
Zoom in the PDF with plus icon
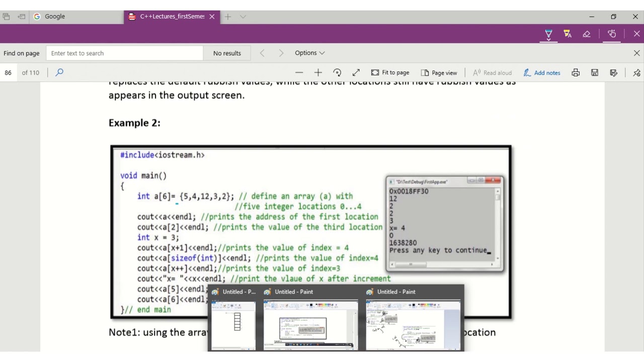coord(318,72)
